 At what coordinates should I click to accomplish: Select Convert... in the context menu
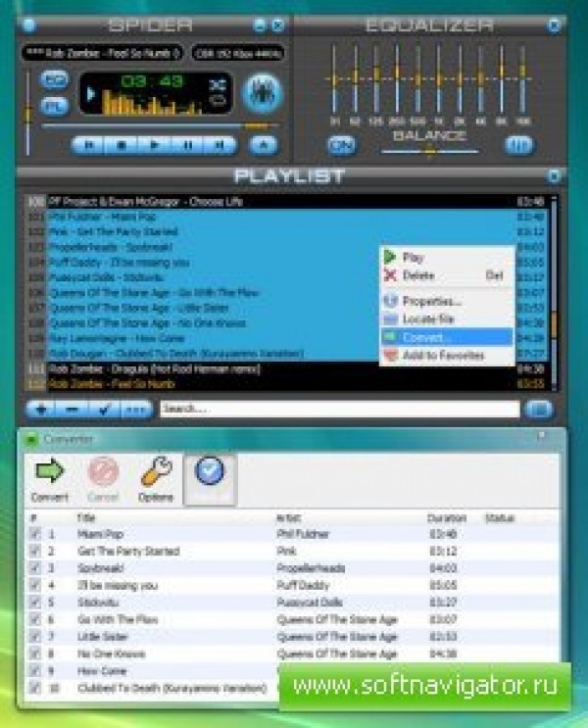coord(447,337)
